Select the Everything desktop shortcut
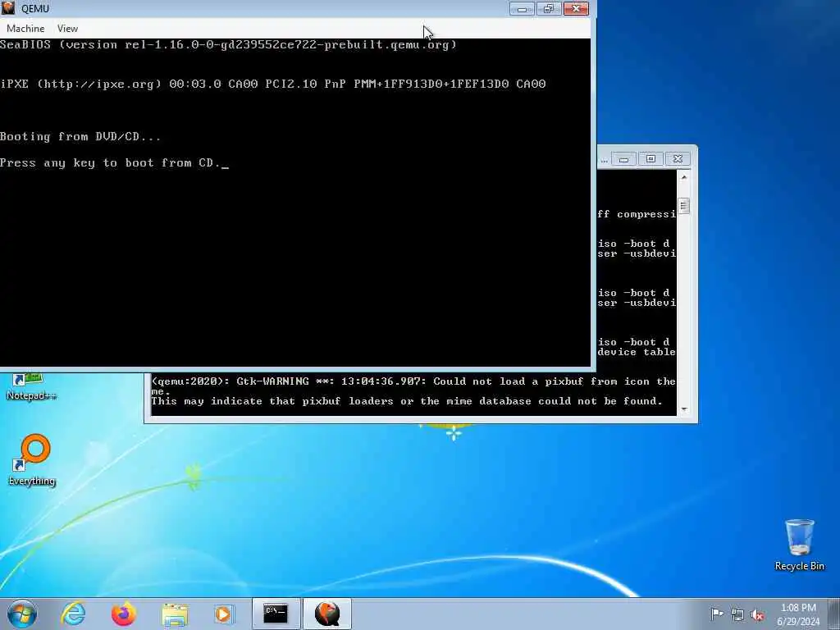This screenshot has height=630, width=840. point(32,461)
